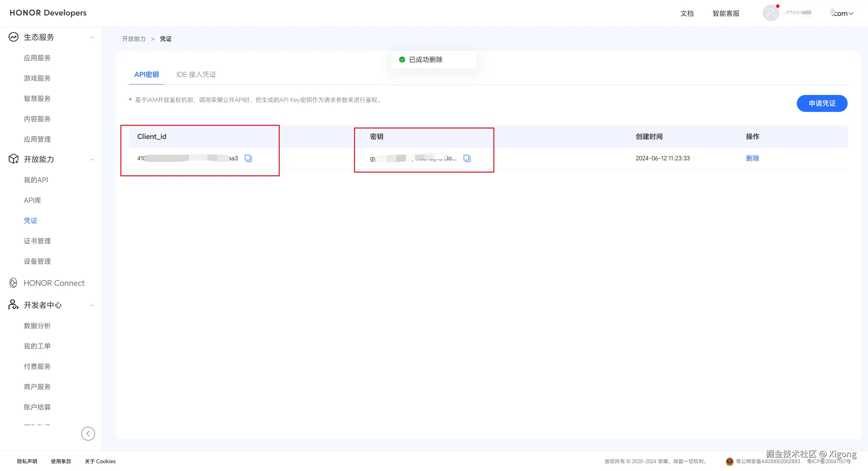Collapse the 开放能力 section chevron
The height and width of the screenshot is (471, 868).
[x=92, y=159]
